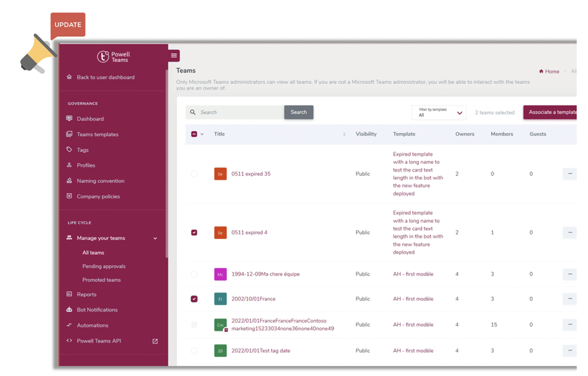This screenshot has width=588, height=376.
Task: Toggle the select-all checkbox in the table header
Action: 194,134
